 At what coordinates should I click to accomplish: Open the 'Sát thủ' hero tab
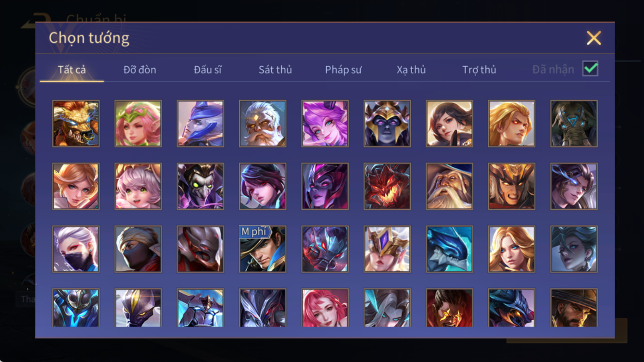click(x=275, y=70)
